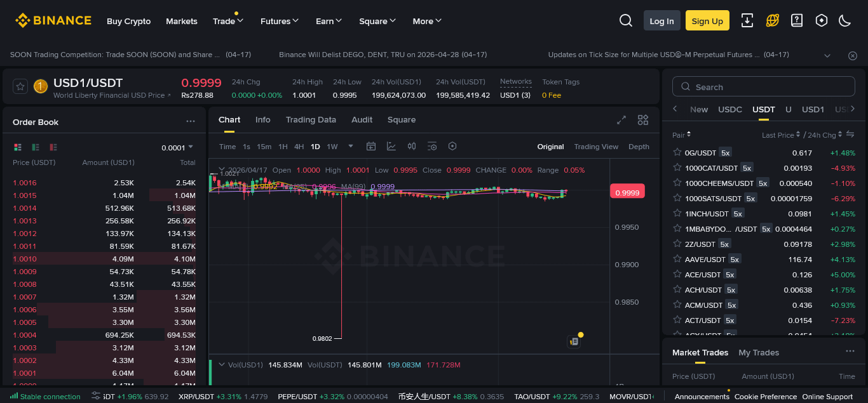Viewport: 868px width, 403px height.
Task: Click the Binance logo
Action: point(53,20)
